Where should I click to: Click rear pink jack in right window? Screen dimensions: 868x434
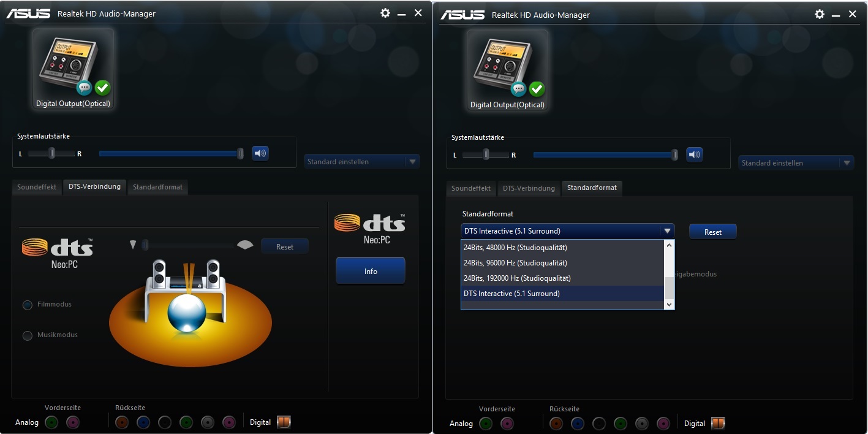tap(663, 423)
